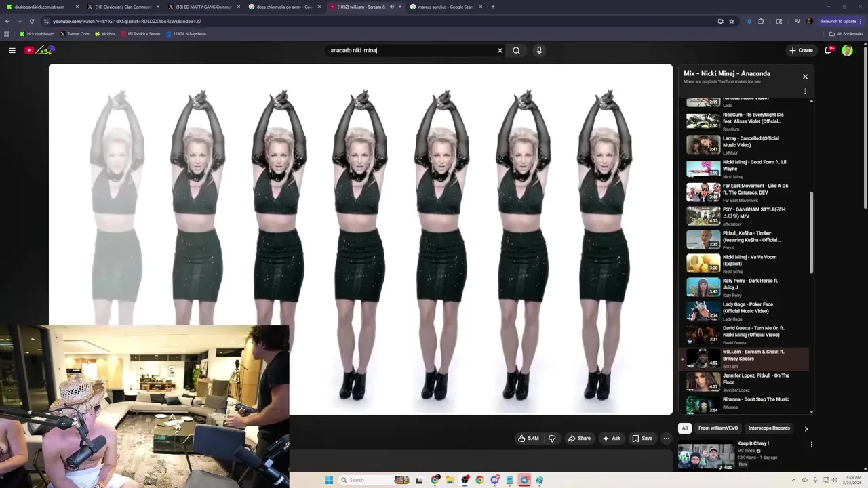
Task: Click the Ask button
Action: [611, 439]
